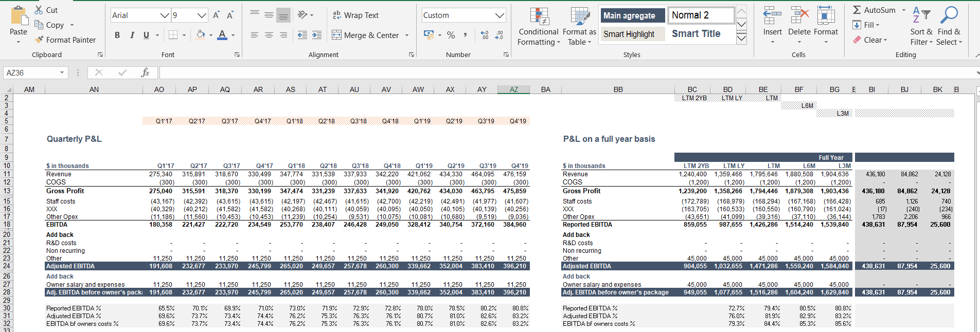This screenshot has height=332, width=980.
Task: Open the Fill menu
Action: [x=866, y=25]
